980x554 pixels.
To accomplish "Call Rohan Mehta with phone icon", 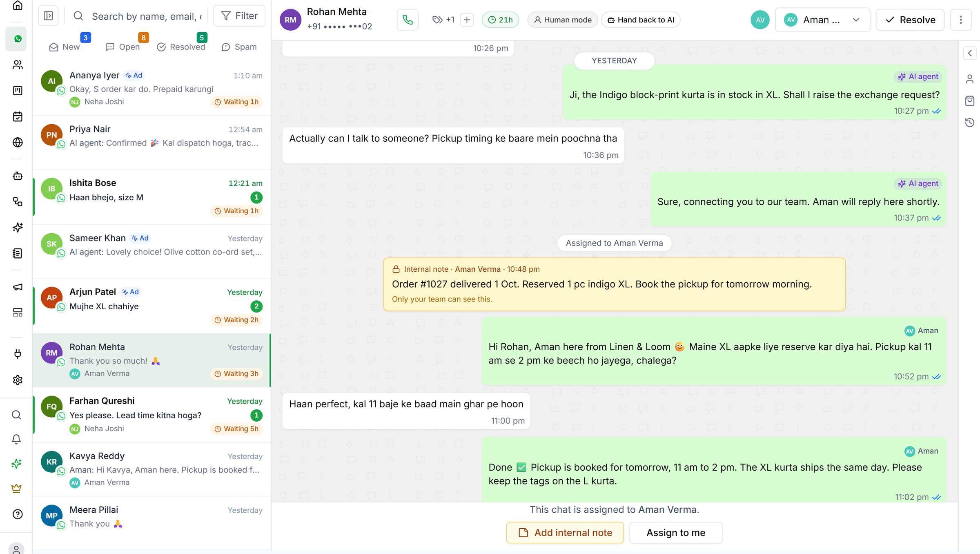I will pyautogui.click(x=408, y=20).
